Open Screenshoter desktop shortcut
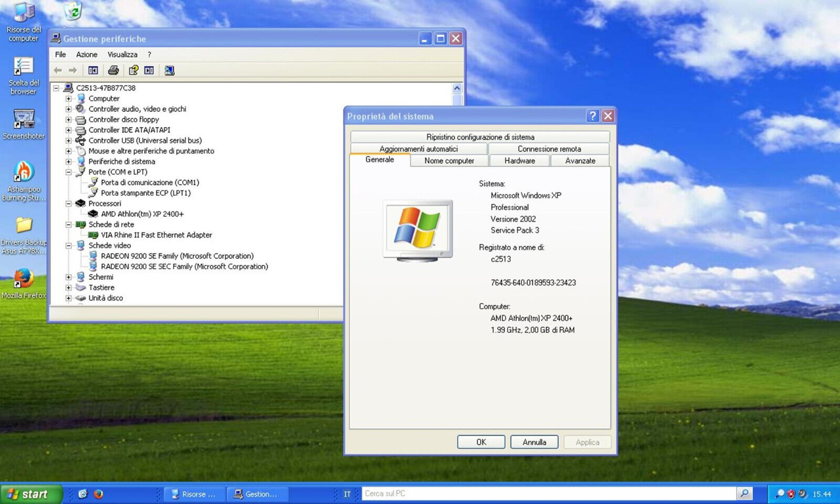 point(24,124)
